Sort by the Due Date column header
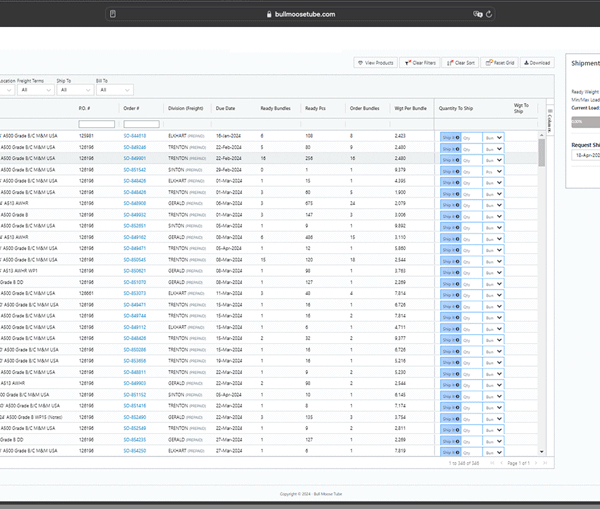Screen dimensions: 600x509 coord(225,108)
